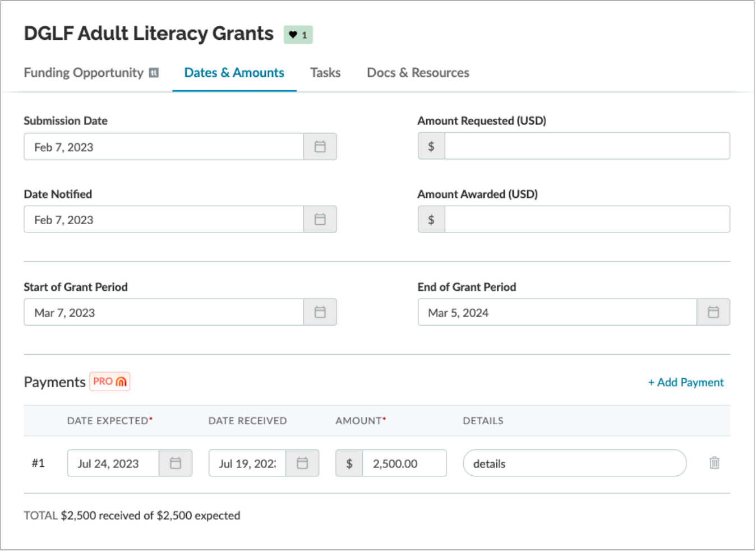This screenshot has height=552, width=756.
Task: Click inside the Amount Awarded field
Action: coord(586,219)
